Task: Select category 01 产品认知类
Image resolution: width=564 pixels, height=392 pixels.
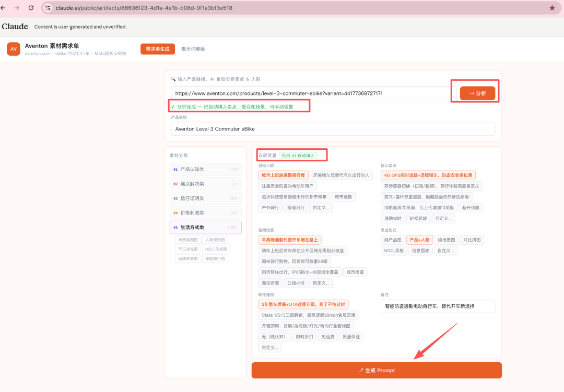Action: tap(205, 170)
